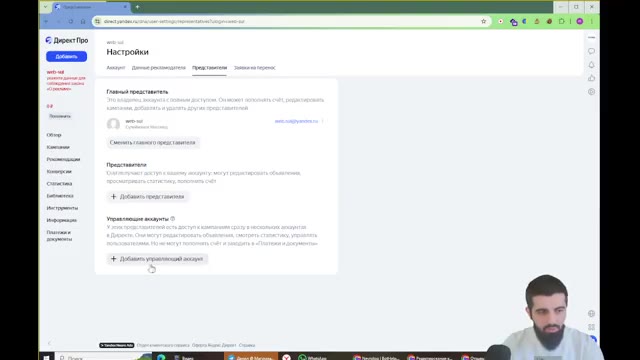The width and height of the screenshot is (640, 360).
Task: Click the main representative avatar
Action: 113,124
